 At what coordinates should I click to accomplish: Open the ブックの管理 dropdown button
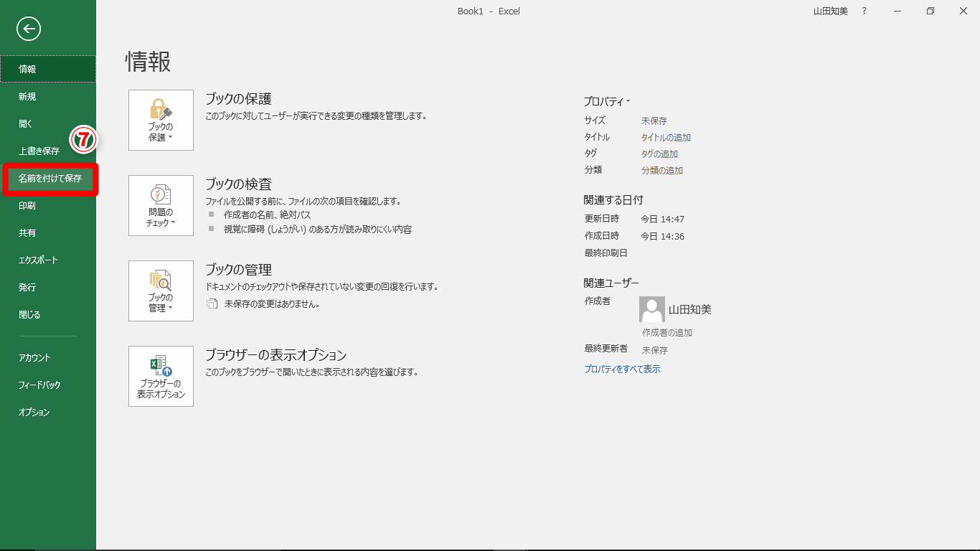161,291
